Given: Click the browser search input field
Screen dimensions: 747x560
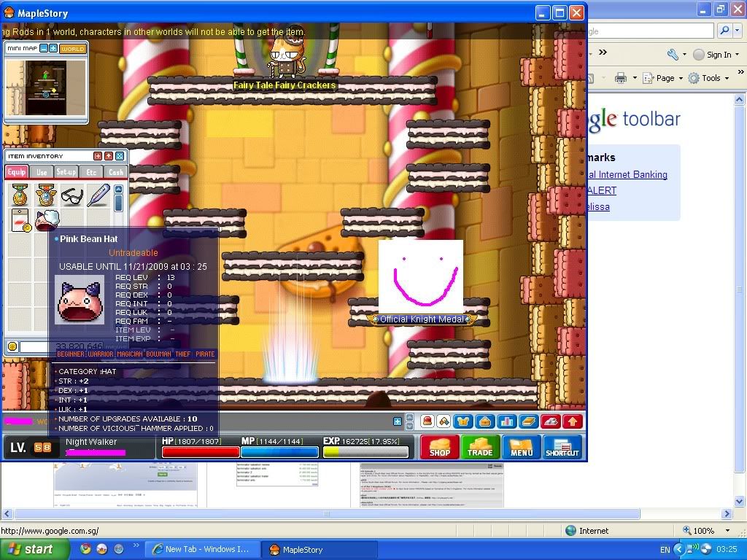Looking at the screenshot, I should (651, 31).
